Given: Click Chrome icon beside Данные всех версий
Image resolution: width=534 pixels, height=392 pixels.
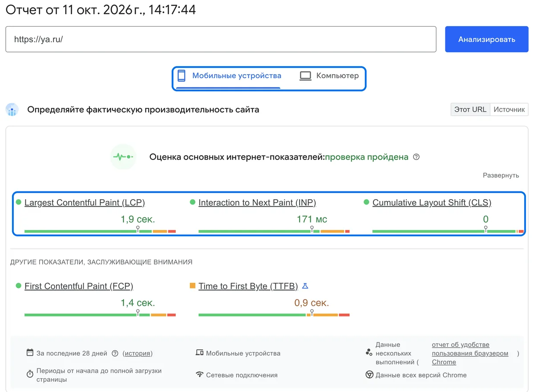Looking at the screenshot, I should (x=369, y=375).
